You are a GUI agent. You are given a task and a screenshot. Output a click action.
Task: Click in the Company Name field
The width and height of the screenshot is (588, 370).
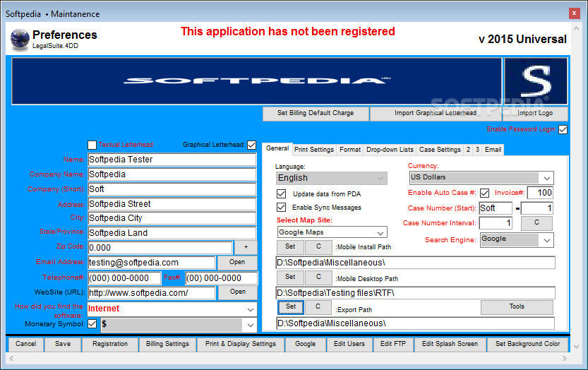click(172, 174)
